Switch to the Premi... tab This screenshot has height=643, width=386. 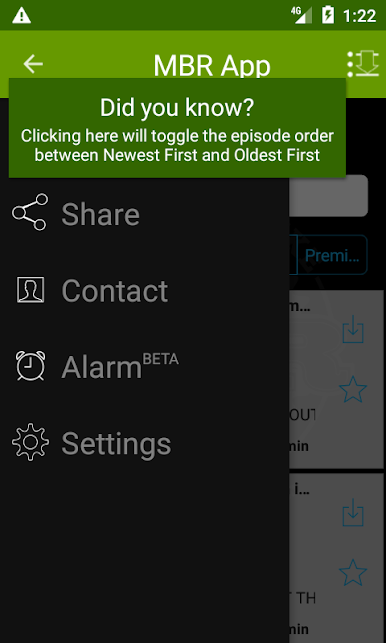pos(332,255)
